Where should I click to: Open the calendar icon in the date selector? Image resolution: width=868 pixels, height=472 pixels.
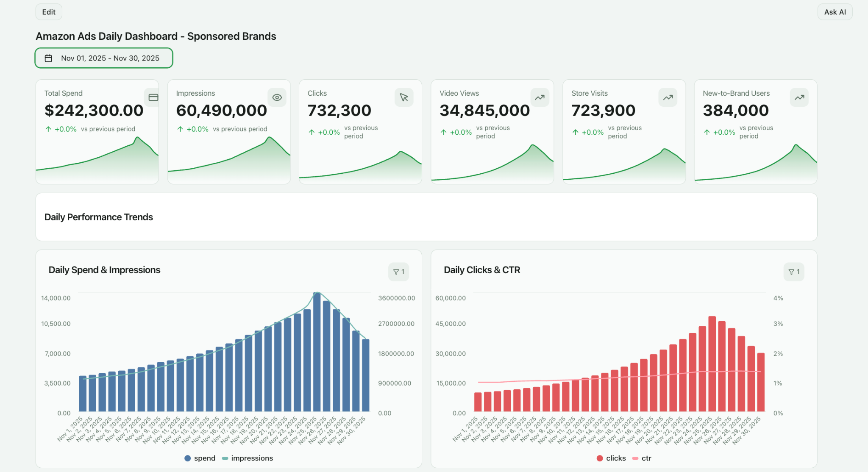50,58
